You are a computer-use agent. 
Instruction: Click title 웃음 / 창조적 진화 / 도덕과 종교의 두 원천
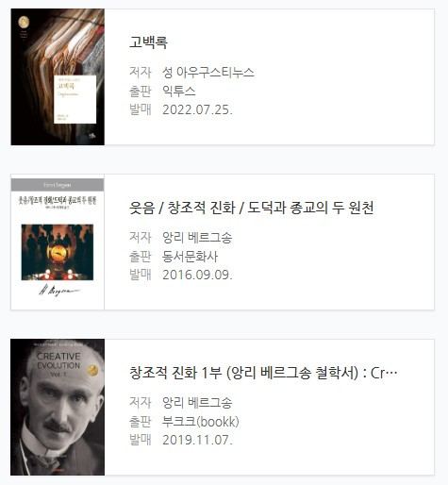(252, 208)
